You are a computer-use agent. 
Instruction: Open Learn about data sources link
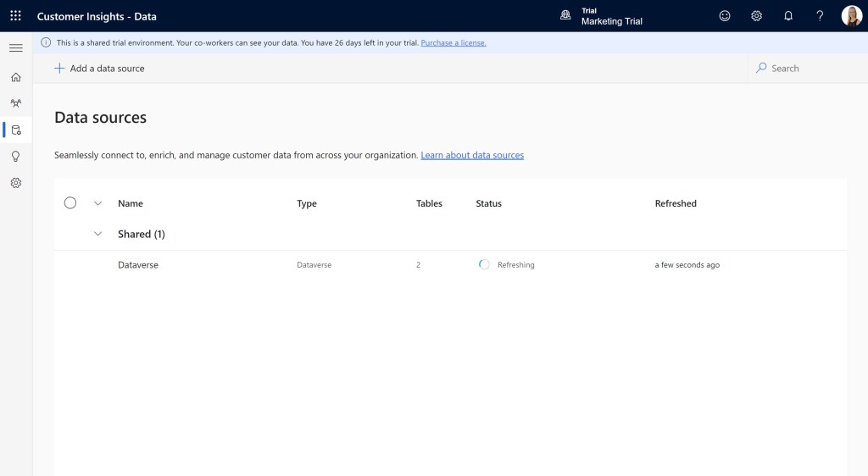click(472, 156)
